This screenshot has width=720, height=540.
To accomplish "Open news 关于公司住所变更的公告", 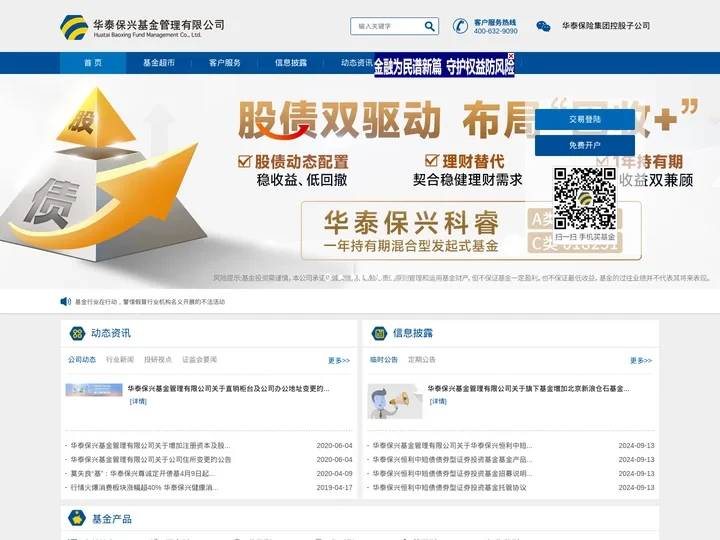I will tap(151, 459).
